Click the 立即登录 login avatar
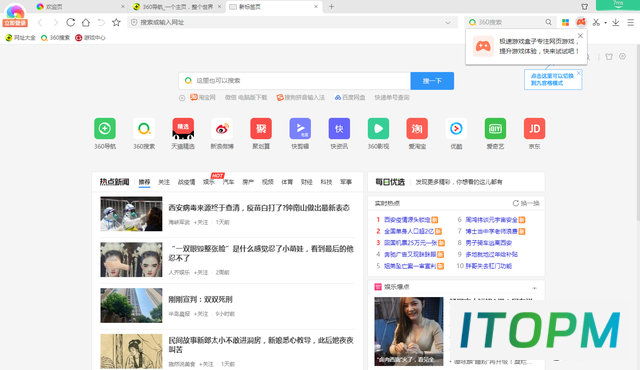Viewport: 640px width, 370px height. [x=15, y=16]
